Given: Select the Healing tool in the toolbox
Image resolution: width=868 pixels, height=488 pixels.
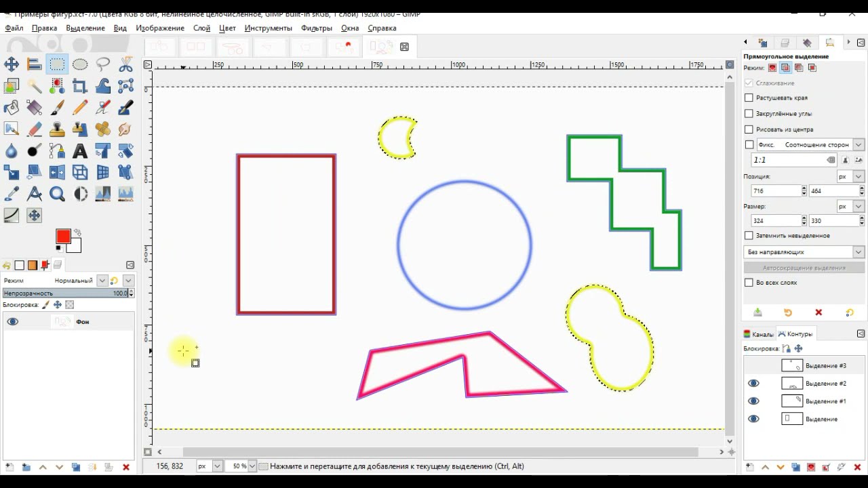Looking at the screenshot, I should [103, 129].
